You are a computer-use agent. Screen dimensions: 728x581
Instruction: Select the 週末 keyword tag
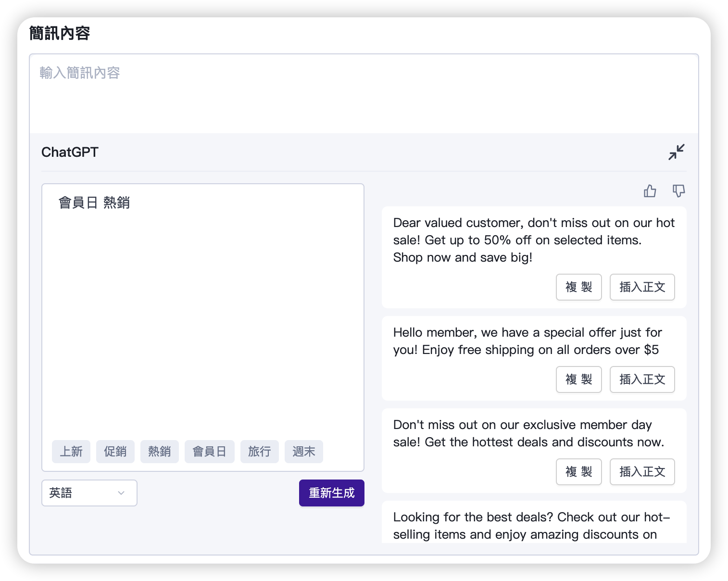point(304,452)
